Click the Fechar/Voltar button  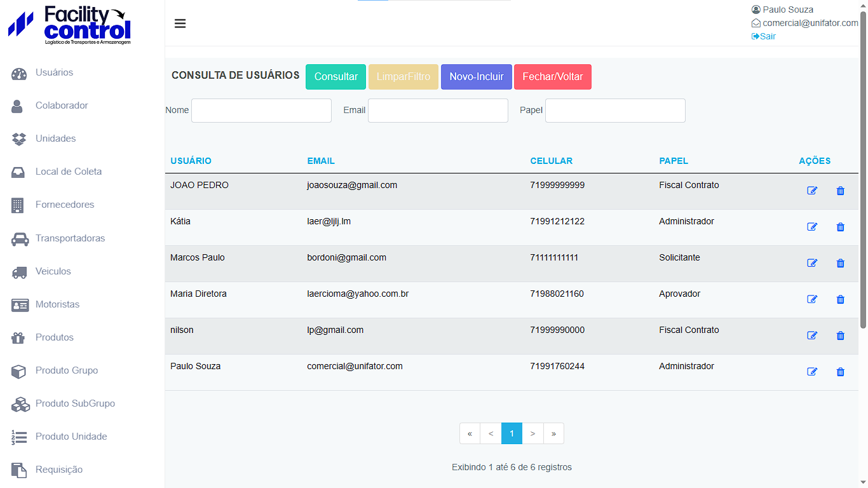[552, 77]
